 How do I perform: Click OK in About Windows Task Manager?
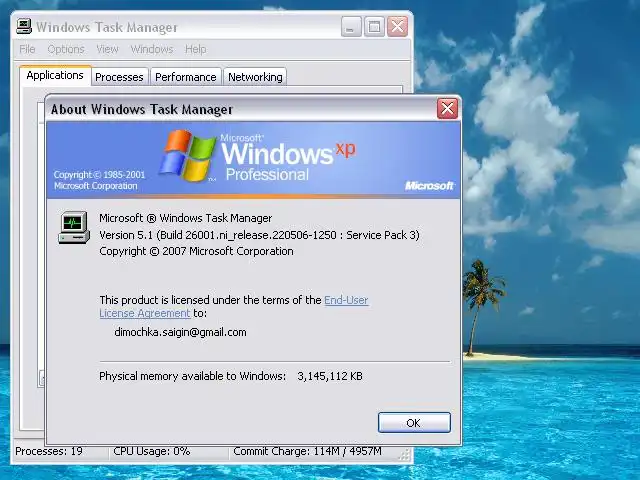(x=414, y=422)
